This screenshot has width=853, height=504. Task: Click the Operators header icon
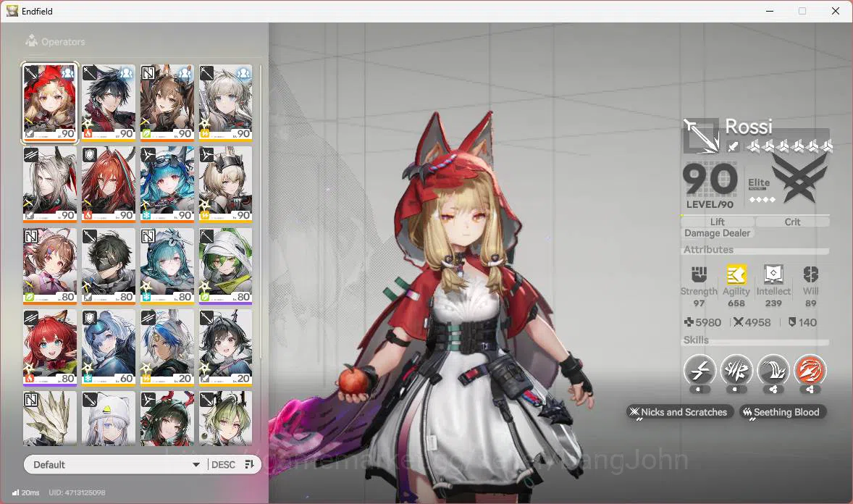click(32, 41)
